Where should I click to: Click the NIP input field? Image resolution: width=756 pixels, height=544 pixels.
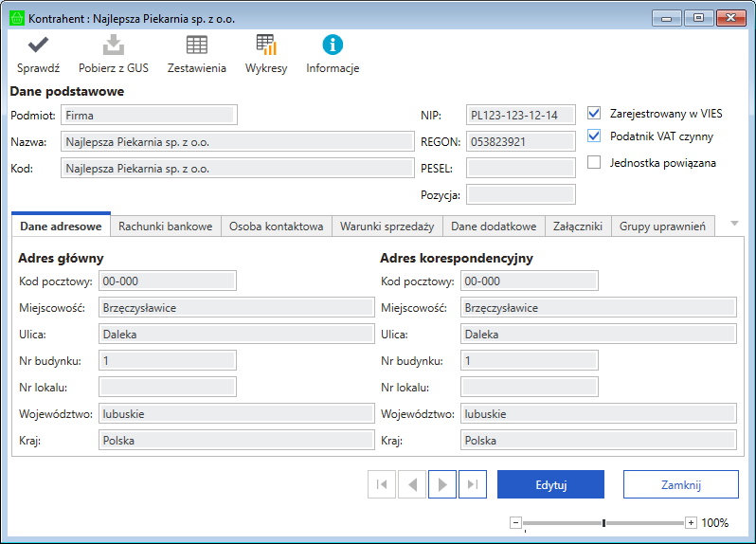point(520,115)
